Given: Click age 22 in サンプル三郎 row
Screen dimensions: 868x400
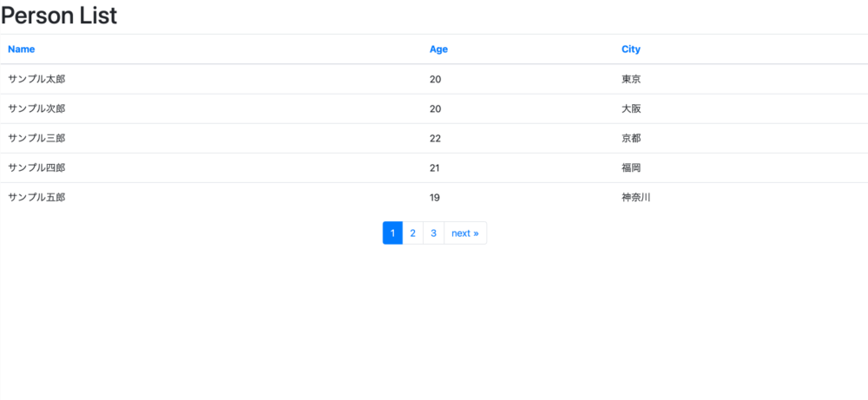Looking at the screenshot, I should coord(435,138).
